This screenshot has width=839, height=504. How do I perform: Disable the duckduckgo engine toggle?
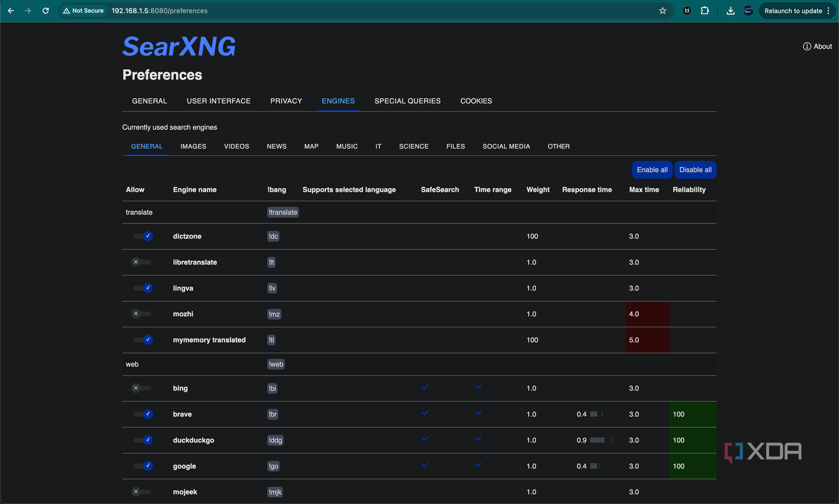[142, 440]
